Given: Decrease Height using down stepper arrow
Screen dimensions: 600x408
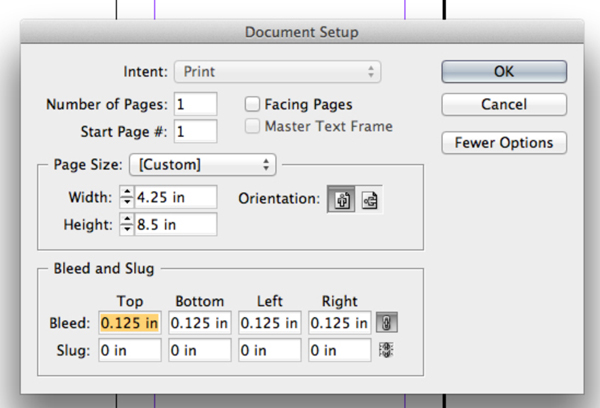Looking at the screenshot, I should click(x=127, y=230).
